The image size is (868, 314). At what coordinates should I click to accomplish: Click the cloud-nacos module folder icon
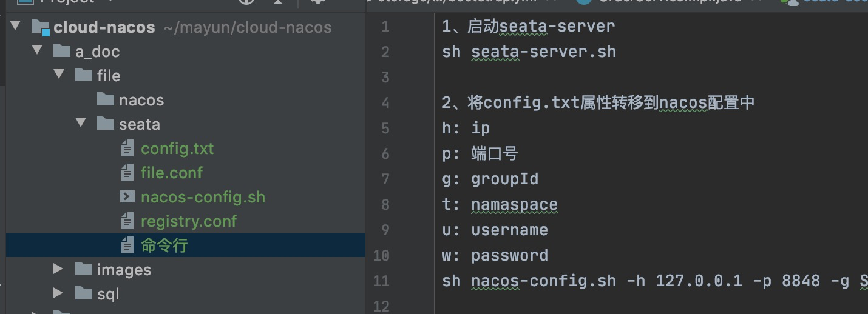40,28
